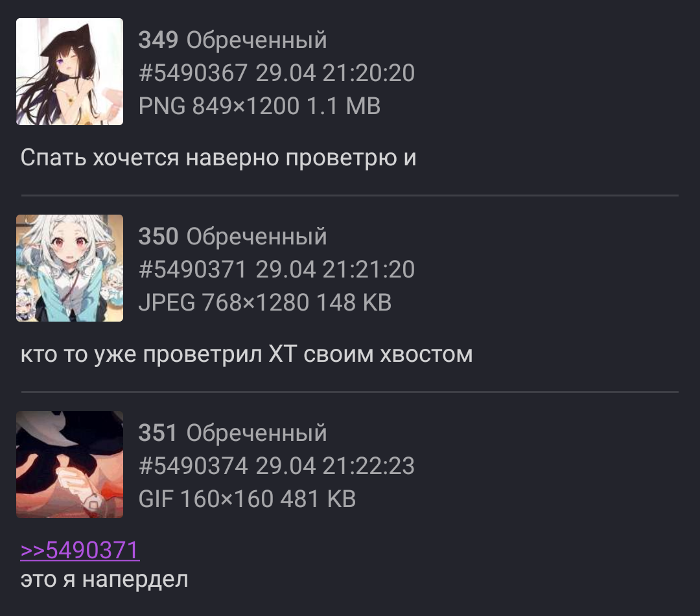700x616 pixels.
Task: Select post number 351
Action: coord(158,433)
